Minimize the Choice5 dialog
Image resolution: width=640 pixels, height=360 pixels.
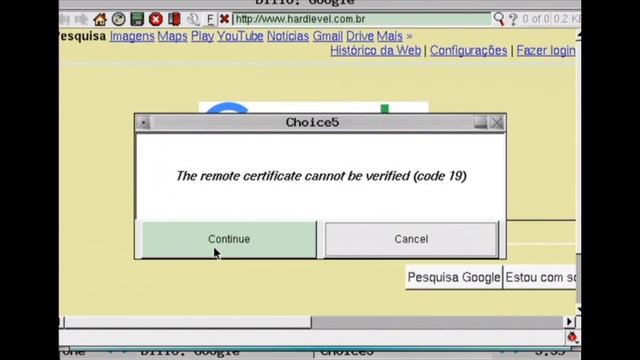point(481,122)
